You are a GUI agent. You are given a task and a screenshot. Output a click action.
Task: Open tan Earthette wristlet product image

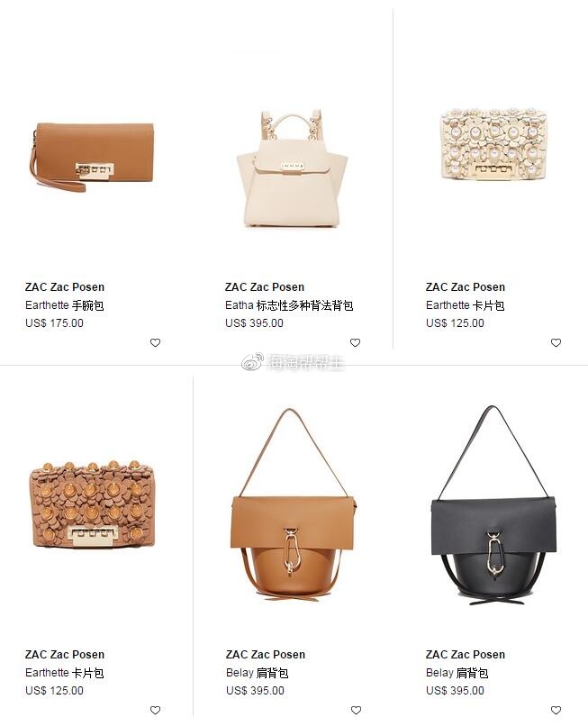(x=92, y=157)
